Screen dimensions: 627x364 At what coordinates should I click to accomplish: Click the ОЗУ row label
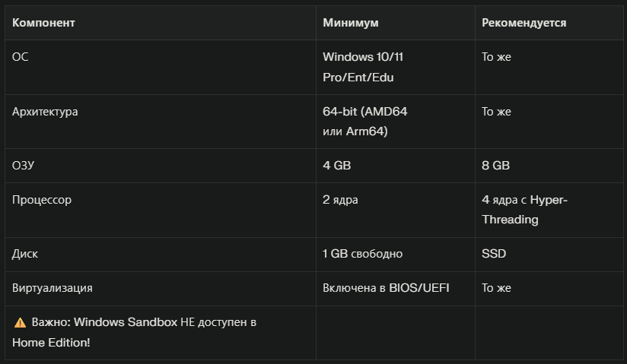[24, 166]
